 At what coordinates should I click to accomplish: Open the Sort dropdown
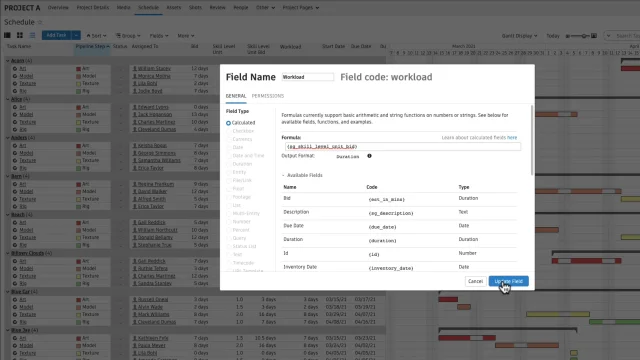[x=96, y=36]
